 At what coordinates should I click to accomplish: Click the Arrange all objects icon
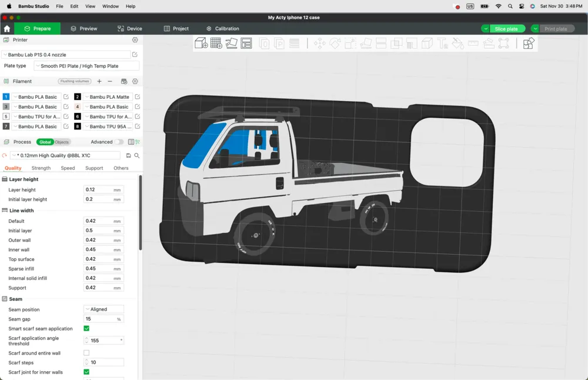[x=246, y=43]
